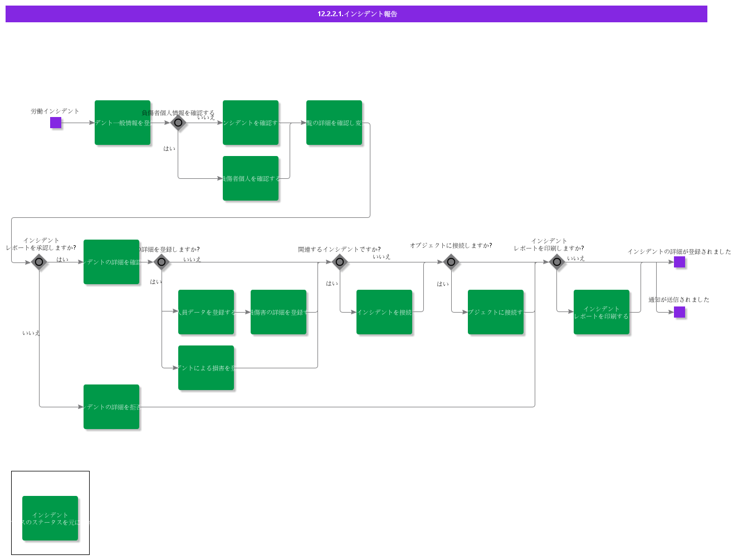Viewport: 738px width, 560px height.
Task: Select the green インシデントを接続 task box
Action: (x=384, y=312)
